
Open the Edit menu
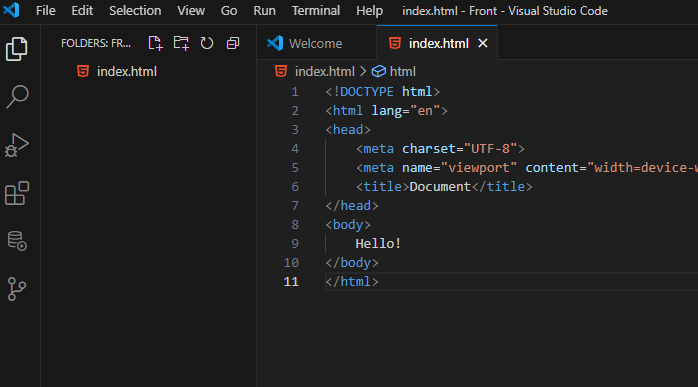pos(82,10)
